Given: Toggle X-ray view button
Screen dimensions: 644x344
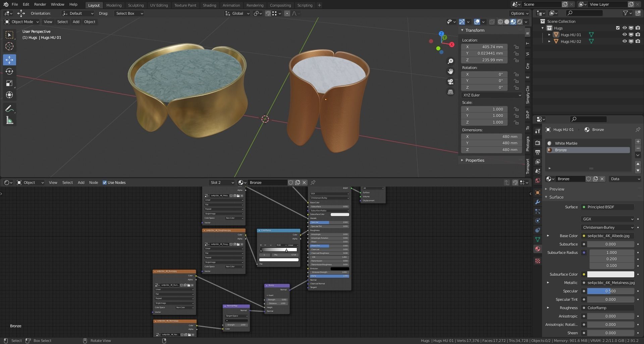Looking at the screenshot, I should coord(492,22).
